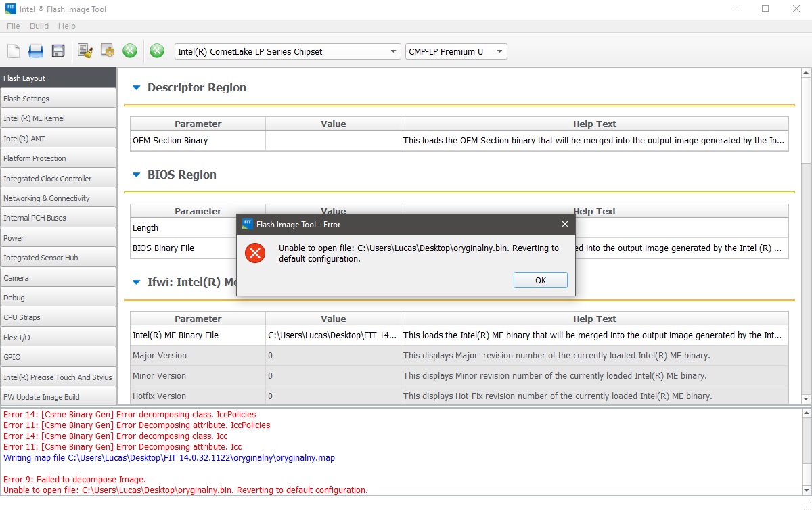Click the first green build icon

pos(130,51)
